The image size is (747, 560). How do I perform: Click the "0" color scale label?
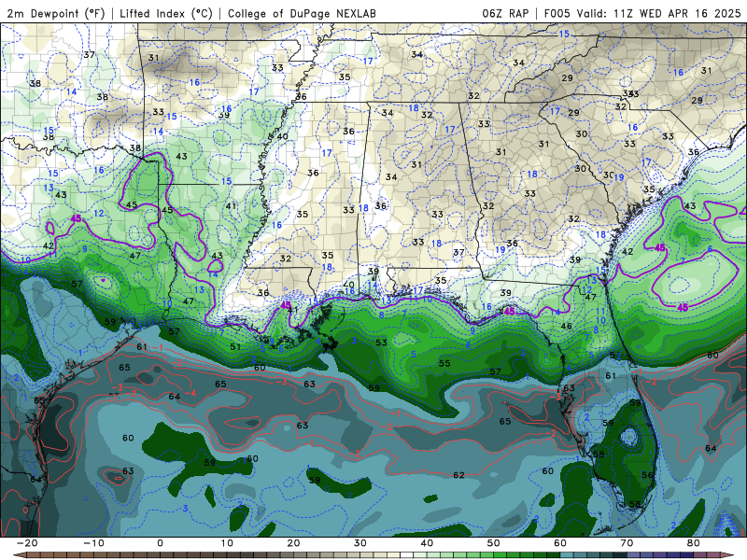pyautogui.click(x=160, y=543)
